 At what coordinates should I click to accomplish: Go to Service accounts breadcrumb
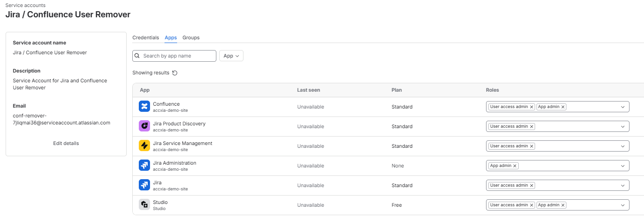[25, 5]
